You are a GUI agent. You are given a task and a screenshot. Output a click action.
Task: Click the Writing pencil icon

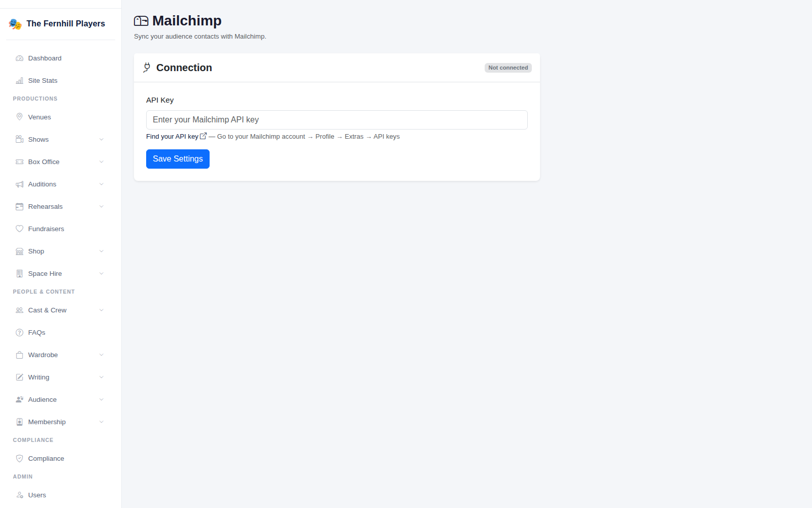pos(19,377)
